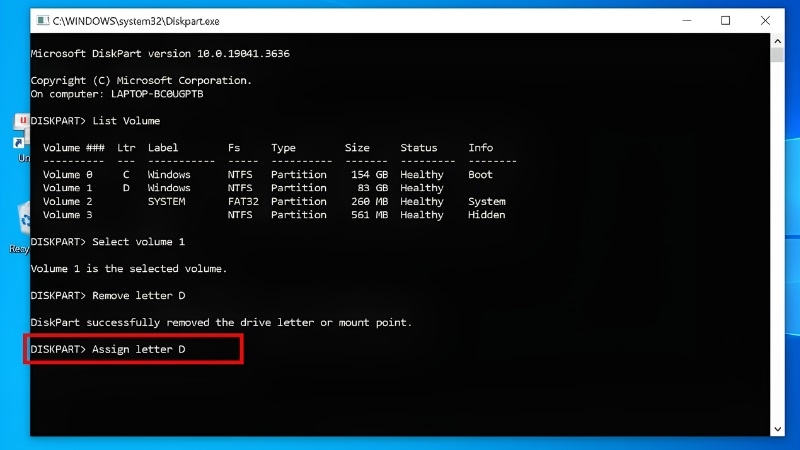Click the 'Size' column header

click(x=357, y=148)
